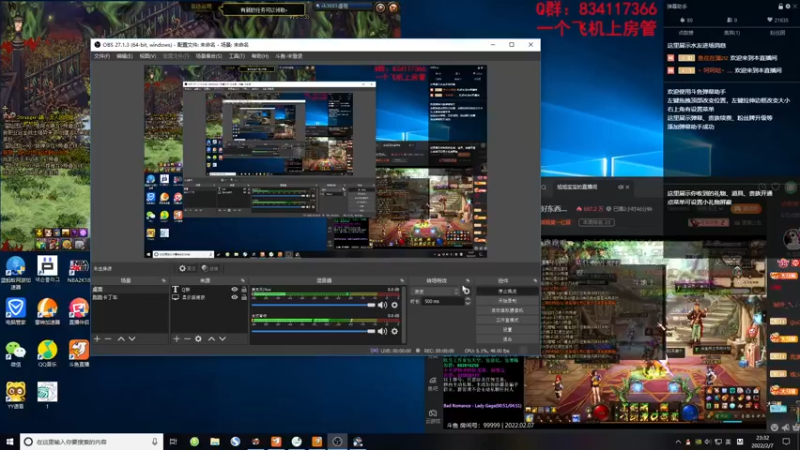Click the OBS preview canvas

click(x=315, y=161)
